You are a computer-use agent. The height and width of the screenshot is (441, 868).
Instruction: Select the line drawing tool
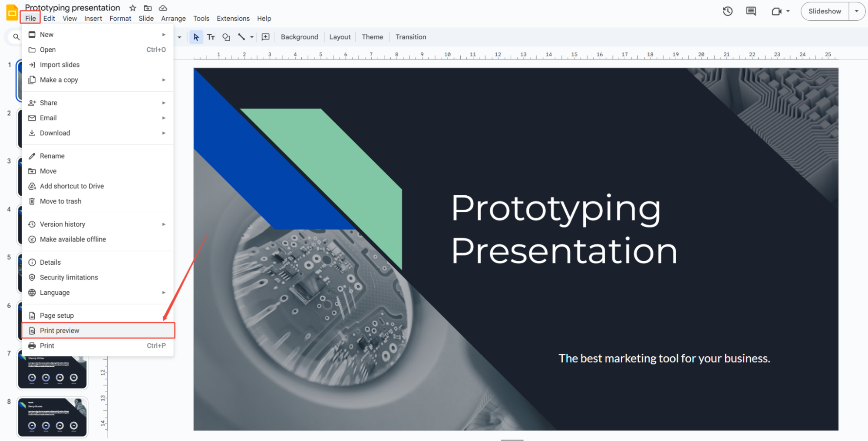click(x=242, y=37)
